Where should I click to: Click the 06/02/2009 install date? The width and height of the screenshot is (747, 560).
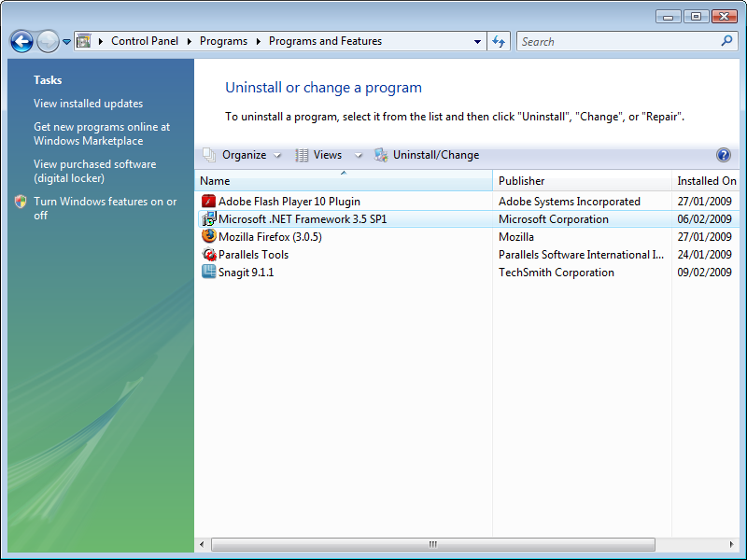pyautogui.click(x=704, y=219)
